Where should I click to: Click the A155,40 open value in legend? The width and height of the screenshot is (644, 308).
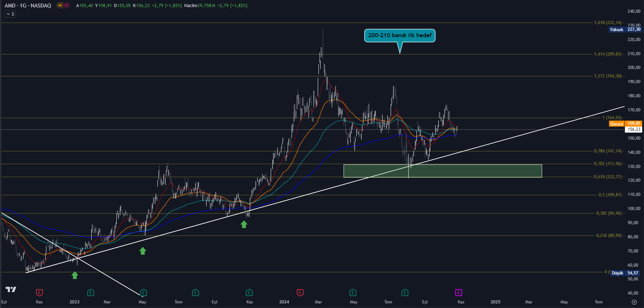point(85,5)
